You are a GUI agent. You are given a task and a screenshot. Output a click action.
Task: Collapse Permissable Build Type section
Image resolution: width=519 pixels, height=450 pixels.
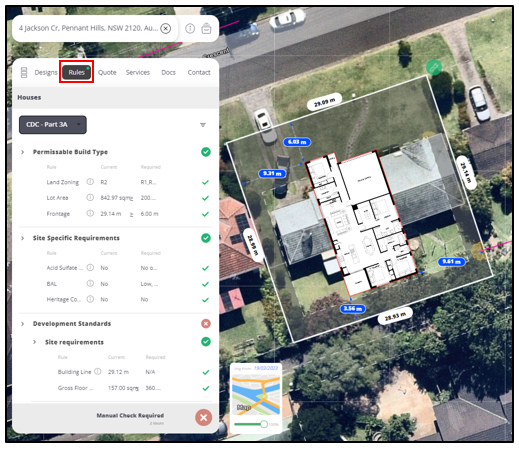coord(23,152)
